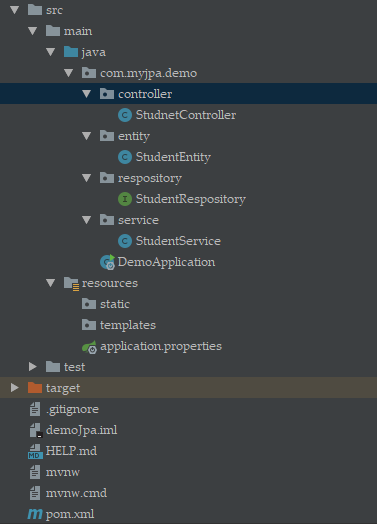Select the entity package label
Viewport: 377px width, 524px height.
134,136
